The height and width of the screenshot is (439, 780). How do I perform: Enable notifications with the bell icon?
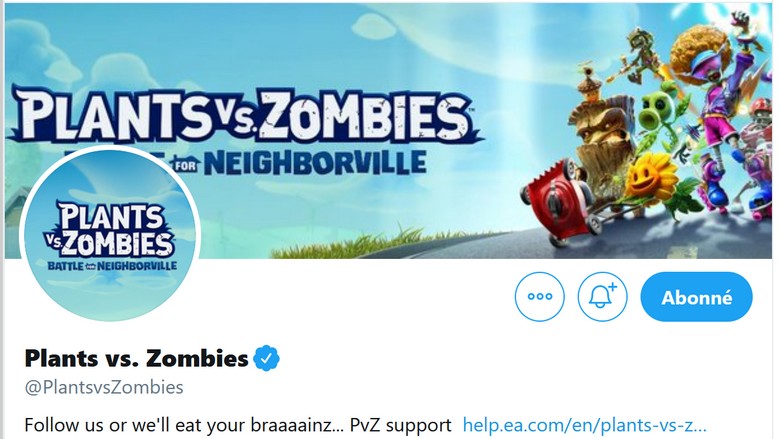602,297
